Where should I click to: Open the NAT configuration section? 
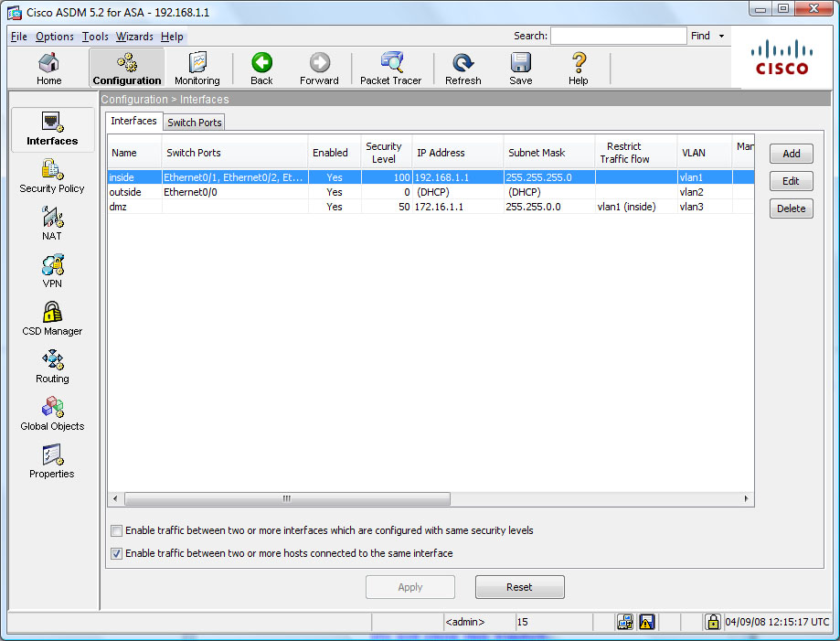pos(52,223)
